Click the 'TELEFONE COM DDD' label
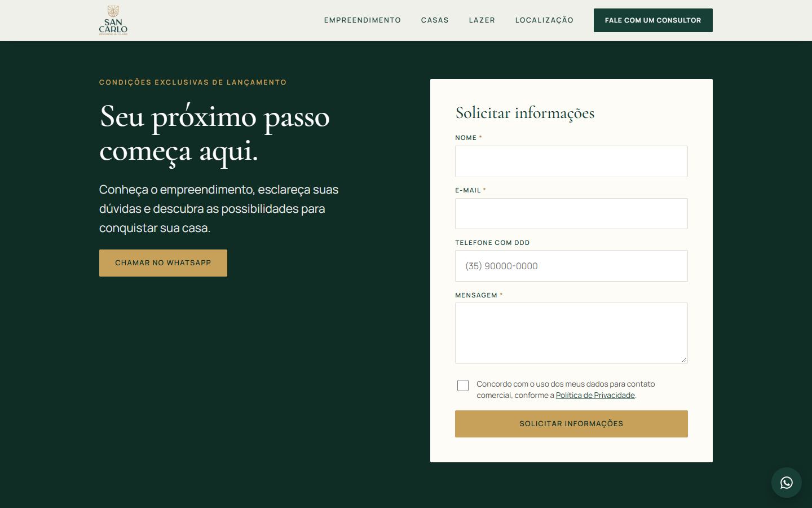Screen dimensions: 812x508 (x=492, y=243)
